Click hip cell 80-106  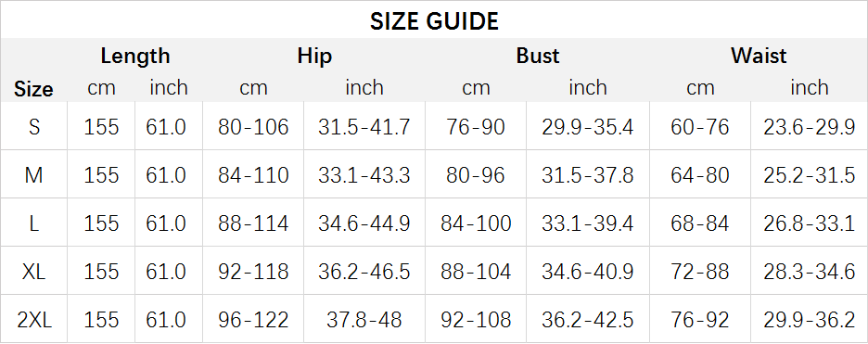(253, 127)
